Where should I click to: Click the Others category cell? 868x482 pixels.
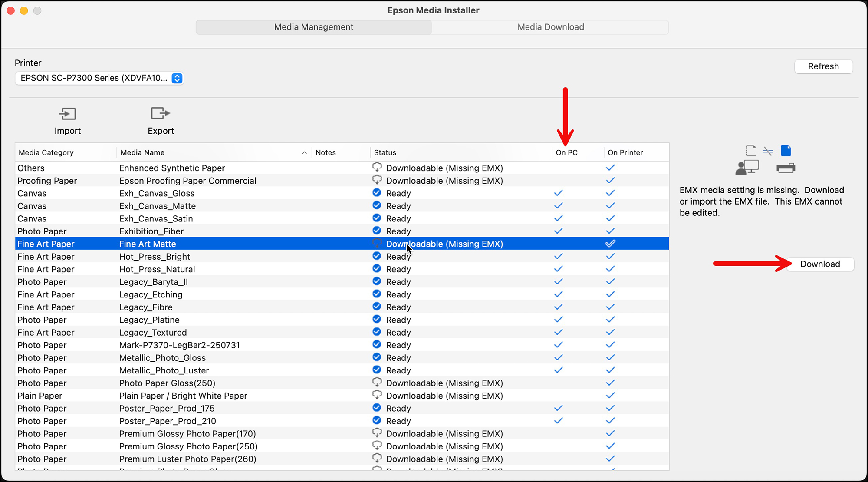pyautogui.click(x=31, y=168)
